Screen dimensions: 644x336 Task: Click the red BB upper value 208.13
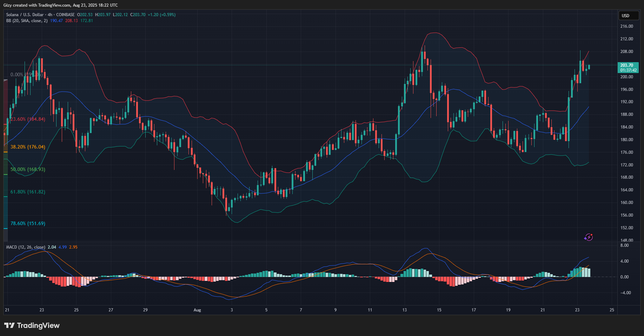point(72,21)
